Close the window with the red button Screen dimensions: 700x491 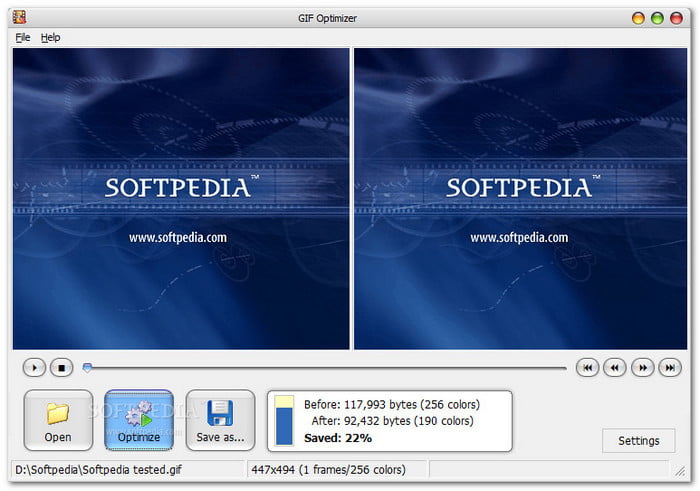click(676, 18)
